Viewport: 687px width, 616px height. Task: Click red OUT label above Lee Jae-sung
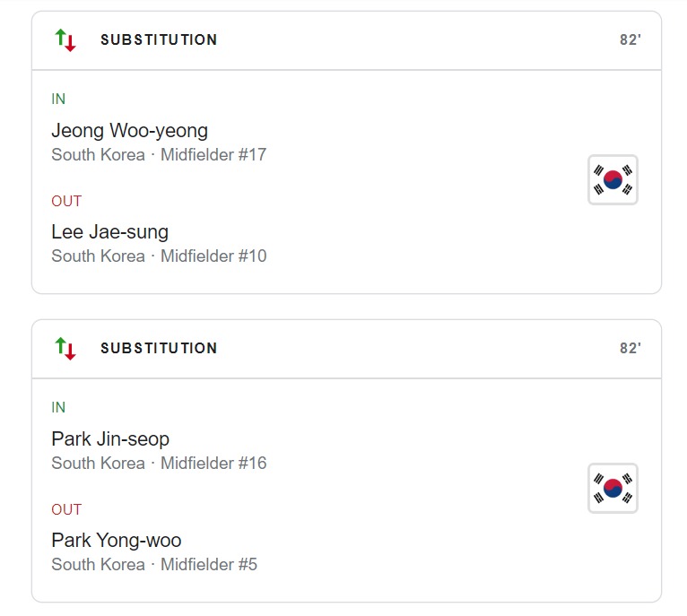66,202
